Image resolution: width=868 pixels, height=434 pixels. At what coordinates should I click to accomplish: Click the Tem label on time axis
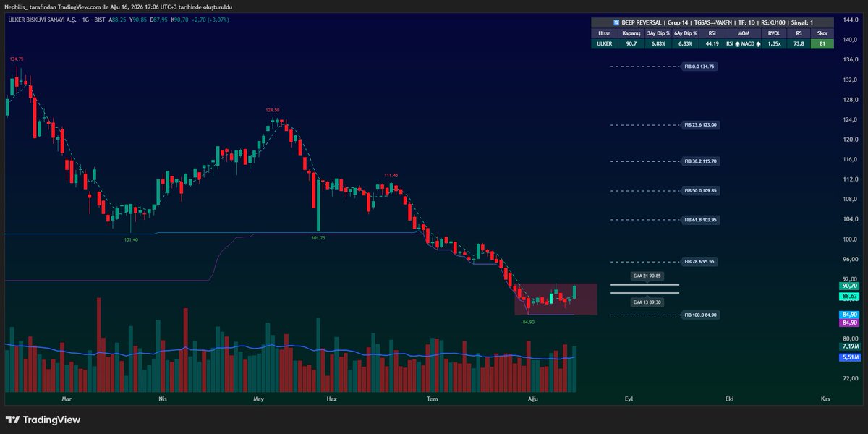(x=433, y=399)
